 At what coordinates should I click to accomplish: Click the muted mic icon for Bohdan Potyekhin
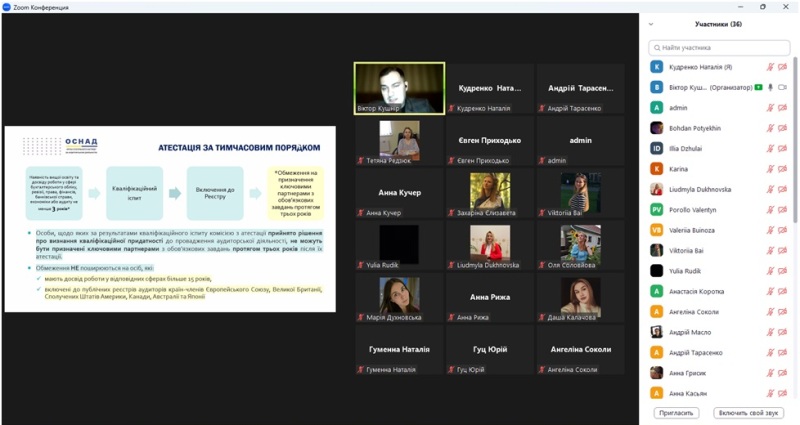pos(770,128)
